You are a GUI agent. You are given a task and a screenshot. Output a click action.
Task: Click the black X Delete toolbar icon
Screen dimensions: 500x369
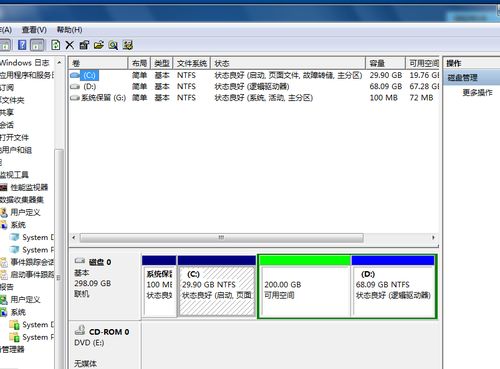(69, 45)
